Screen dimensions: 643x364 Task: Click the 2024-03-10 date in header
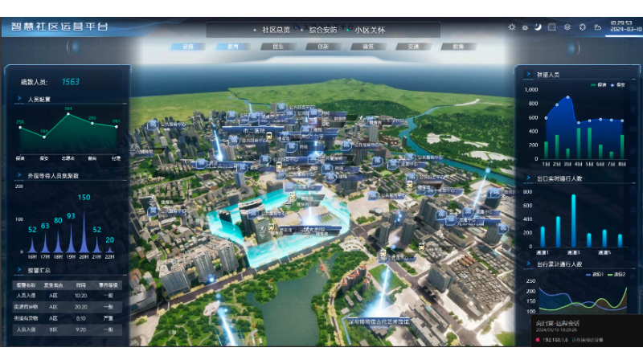point(625,29)
